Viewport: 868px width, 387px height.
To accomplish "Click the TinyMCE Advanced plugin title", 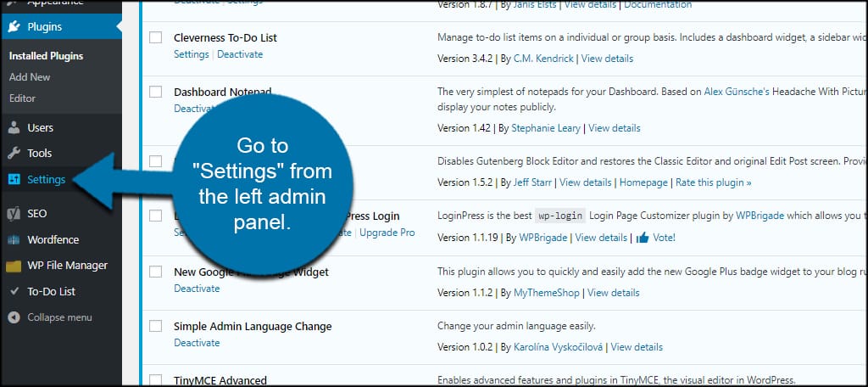I will (x=220, y=380).
